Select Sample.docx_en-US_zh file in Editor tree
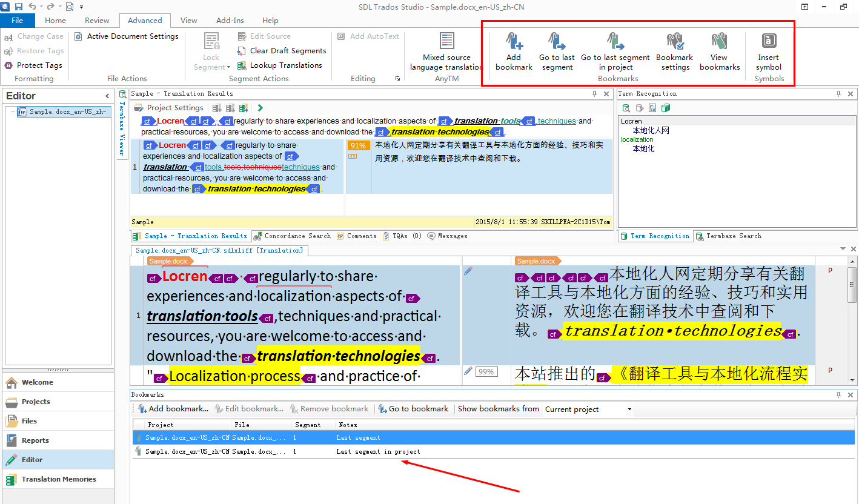 pyautogui.click(x=64, y=111)
